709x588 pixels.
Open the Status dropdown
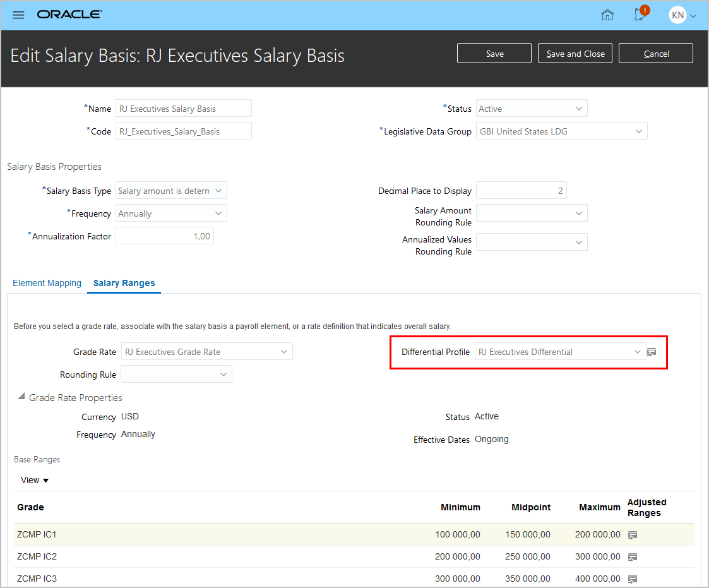[532, 109]
